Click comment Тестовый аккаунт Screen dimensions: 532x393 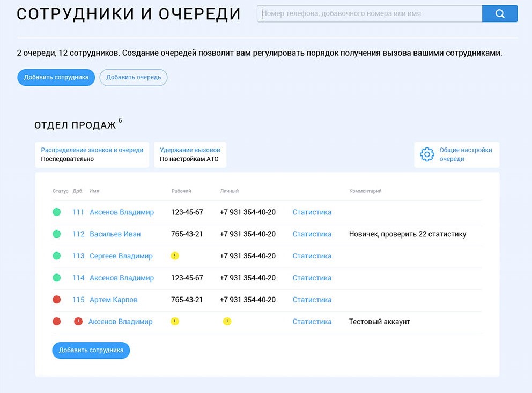tap(379, 322)
